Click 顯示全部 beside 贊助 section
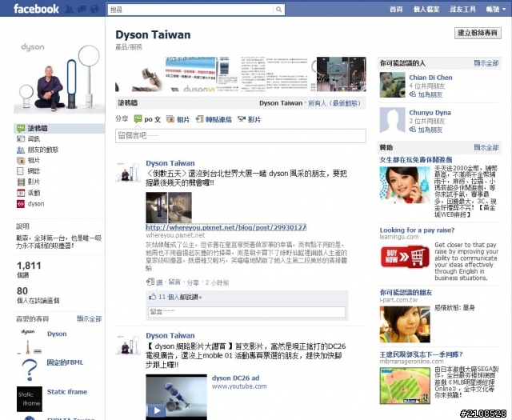This screenshot has width=512, height=420. click(x=486, y=147)
